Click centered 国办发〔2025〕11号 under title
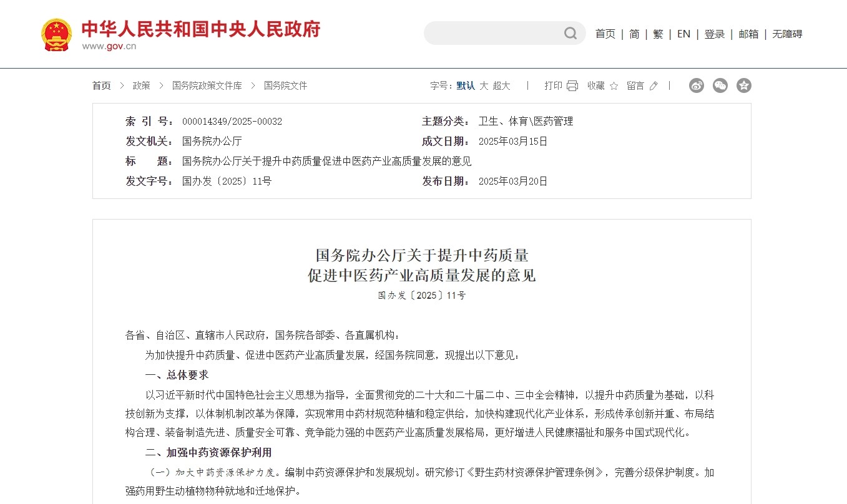847x504 pixels. tap(422, 296)
